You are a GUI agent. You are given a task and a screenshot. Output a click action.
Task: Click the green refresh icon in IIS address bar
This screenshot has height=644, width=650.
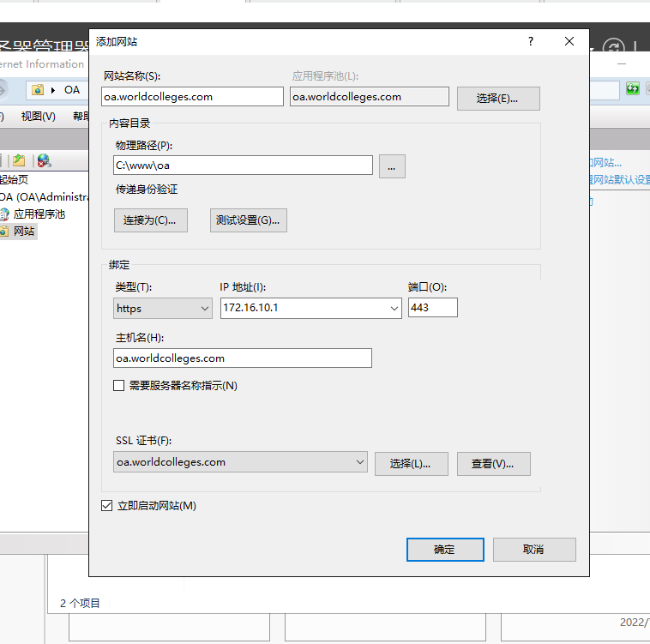[x=633, y=88]
